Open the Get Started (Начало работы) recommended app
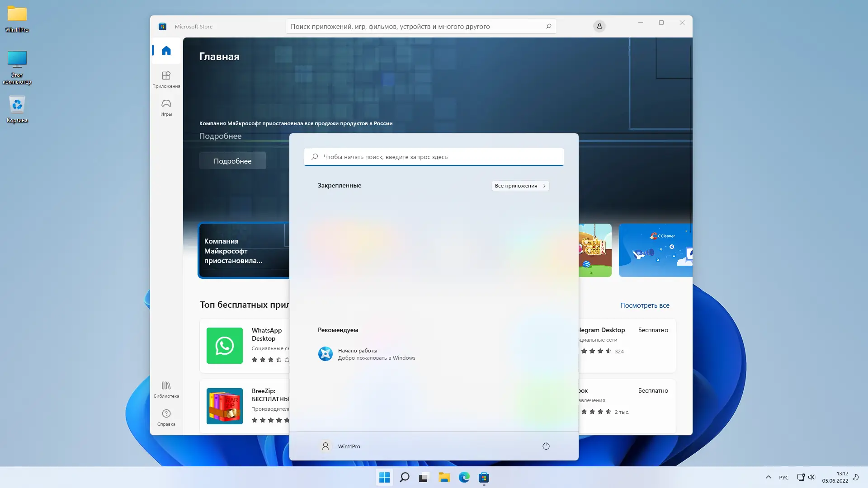 pos(366,354)
